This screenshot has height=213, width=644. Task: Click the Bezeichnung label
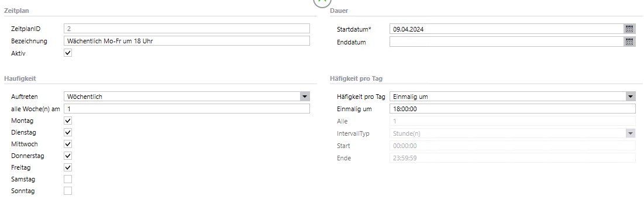pyautogui.click(x=29, y=41)
